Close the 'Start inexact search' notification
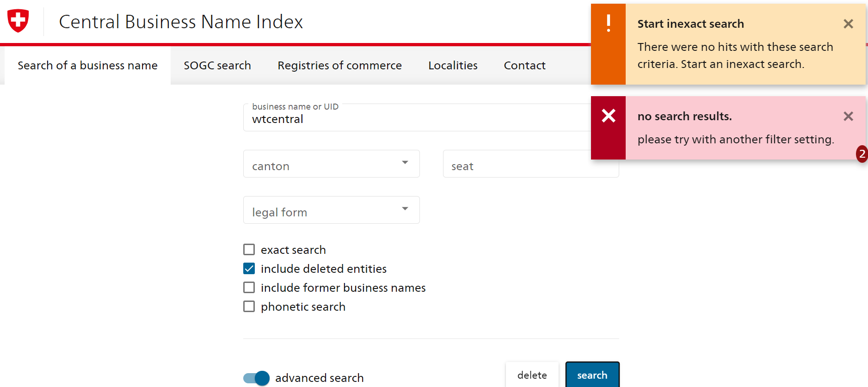The width and height of the screenshot is (868, 387). pyautogui.click(x=848, y=24)
